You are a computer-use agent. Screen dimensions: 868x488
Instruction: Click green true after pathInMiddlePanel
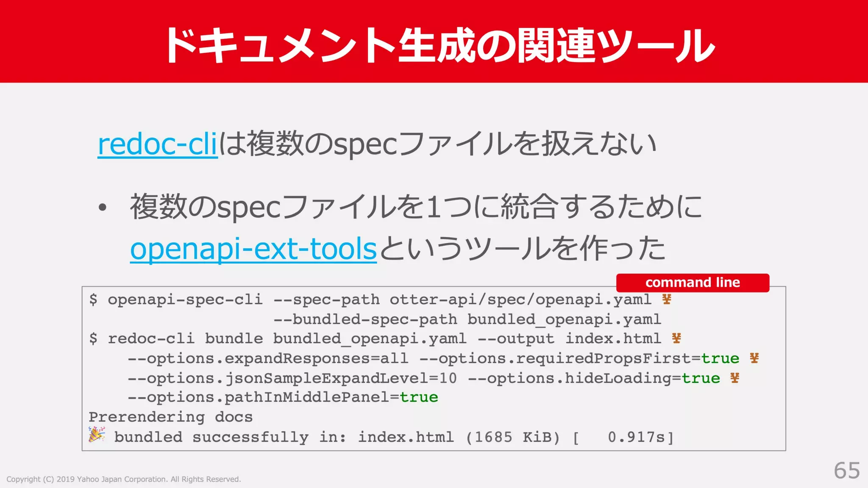point(419,397)
